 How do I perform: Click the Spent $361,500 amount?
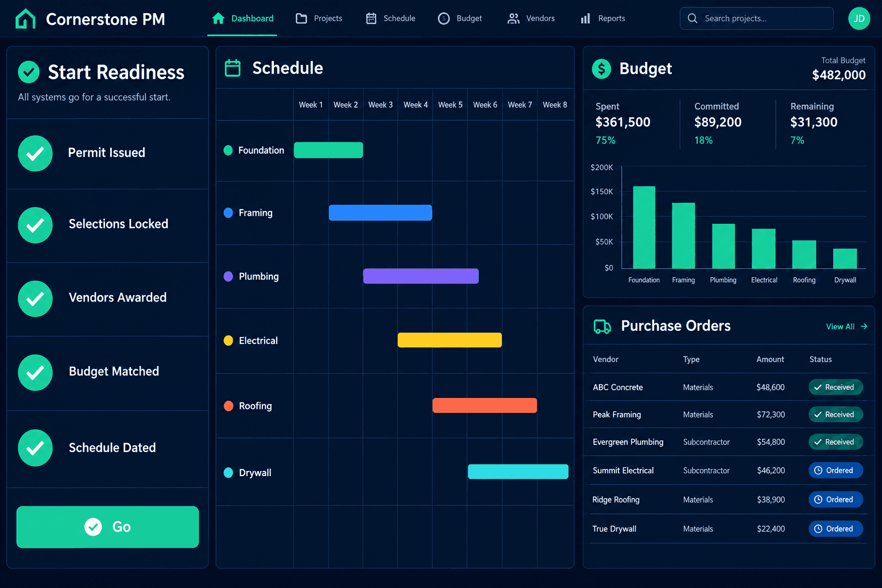tap(623, 122)
